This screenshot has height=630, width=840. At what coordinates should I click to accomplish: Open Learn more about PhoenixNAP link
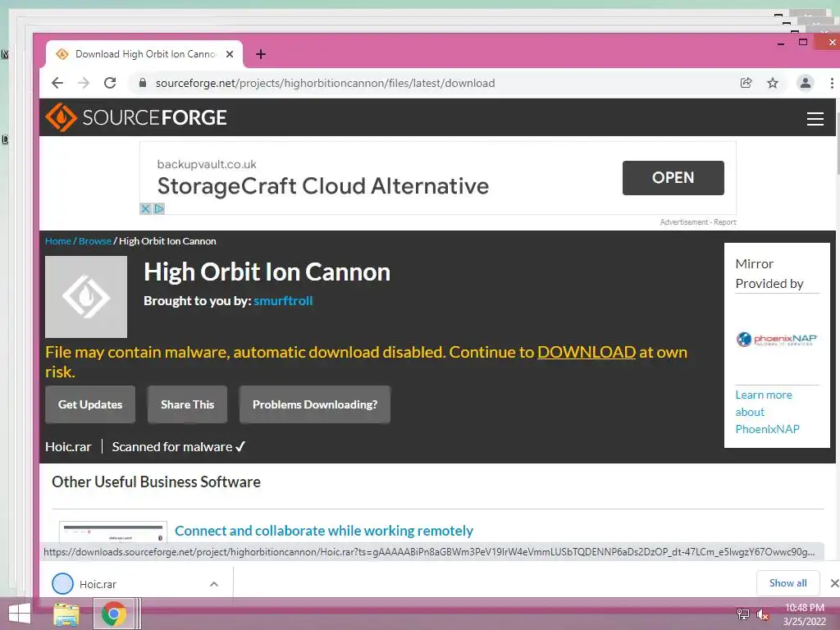767,412
